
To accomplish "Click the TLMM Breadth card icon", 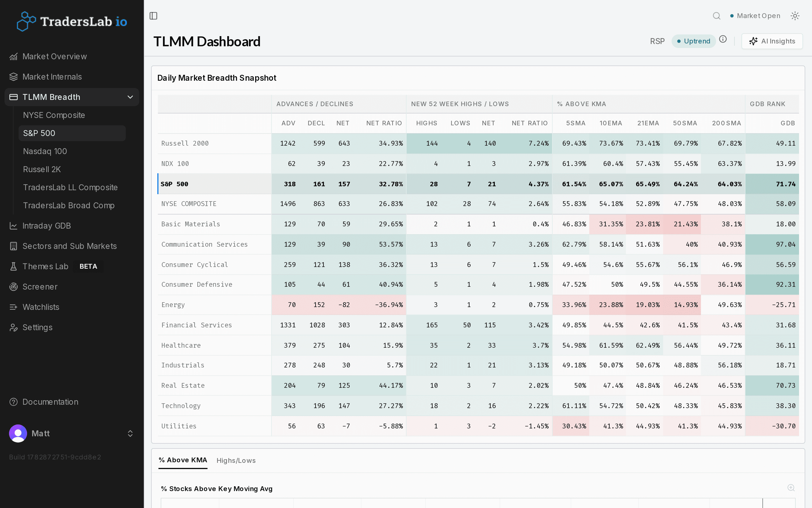I will coord(14,97).
